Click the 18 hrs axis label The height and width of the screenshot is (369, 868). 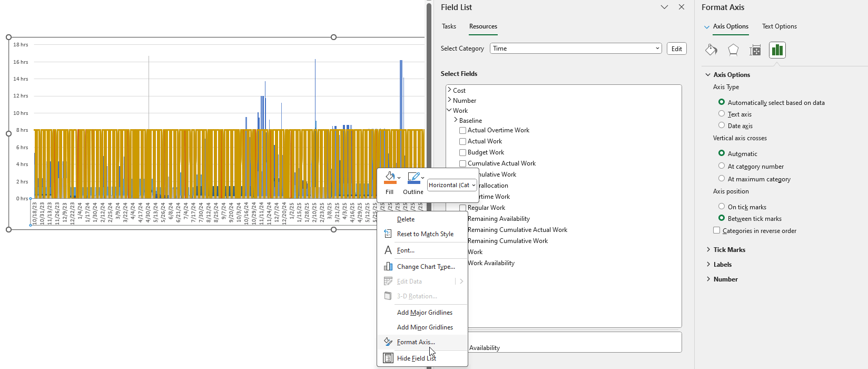tap(21, 45)
